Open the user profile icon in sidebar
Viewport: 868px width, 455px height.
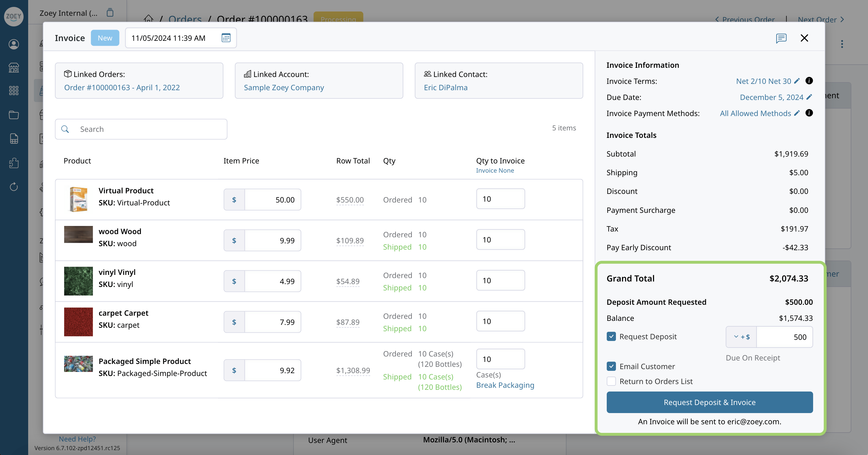point(14,44)
